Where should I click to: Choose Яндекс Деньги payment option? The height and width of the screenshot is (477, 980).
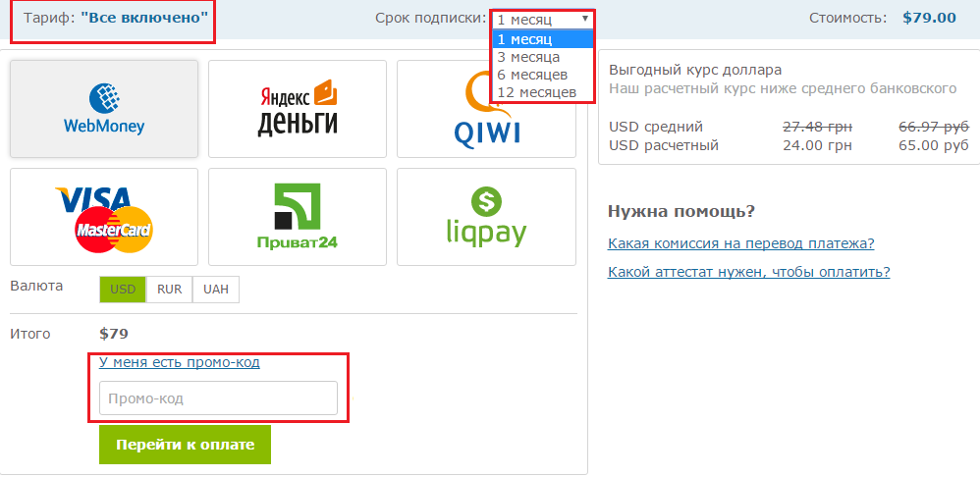pos(298,109)
